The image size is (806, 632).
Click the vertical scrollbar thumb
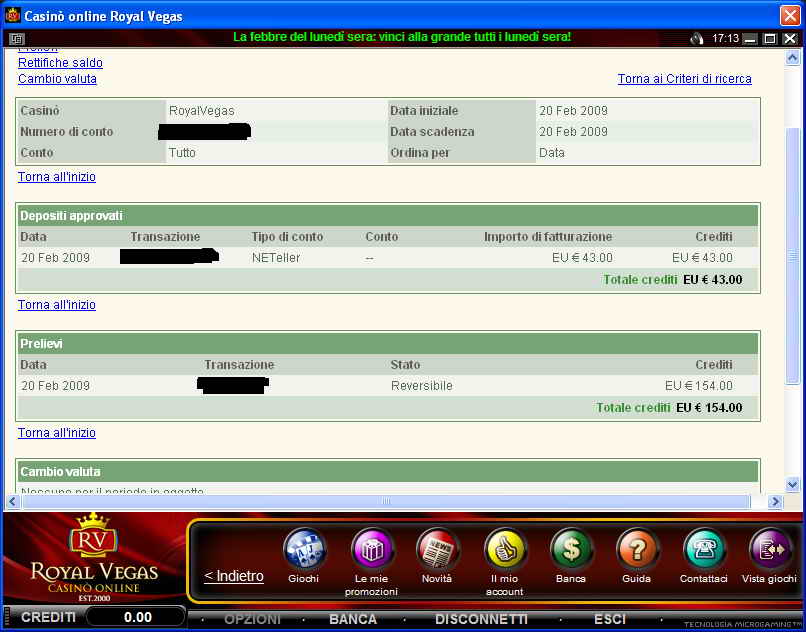click(x=792, y=255)
